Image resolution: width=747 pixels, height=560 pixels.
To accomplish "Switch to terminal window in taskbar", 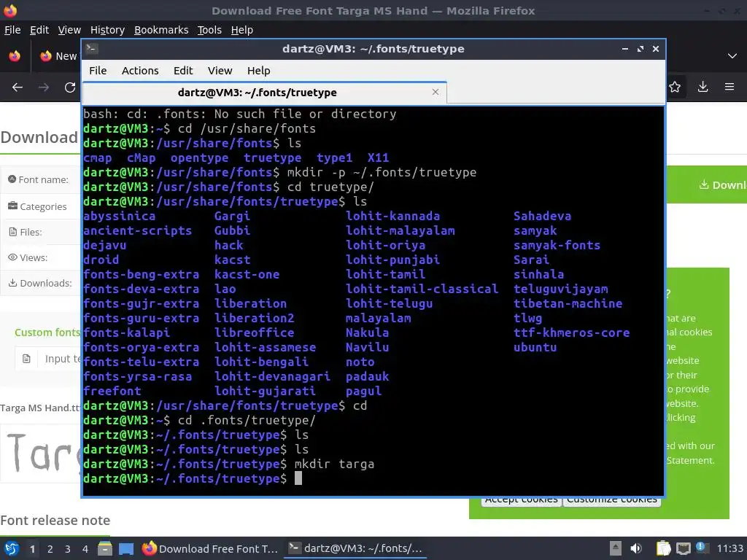I will click(355, 548).
